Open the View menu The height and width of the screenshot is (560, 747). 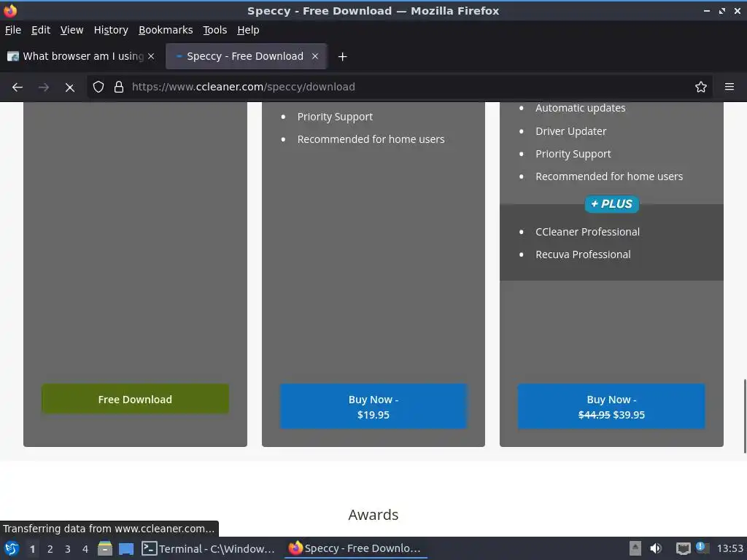[x=71, y=30]
